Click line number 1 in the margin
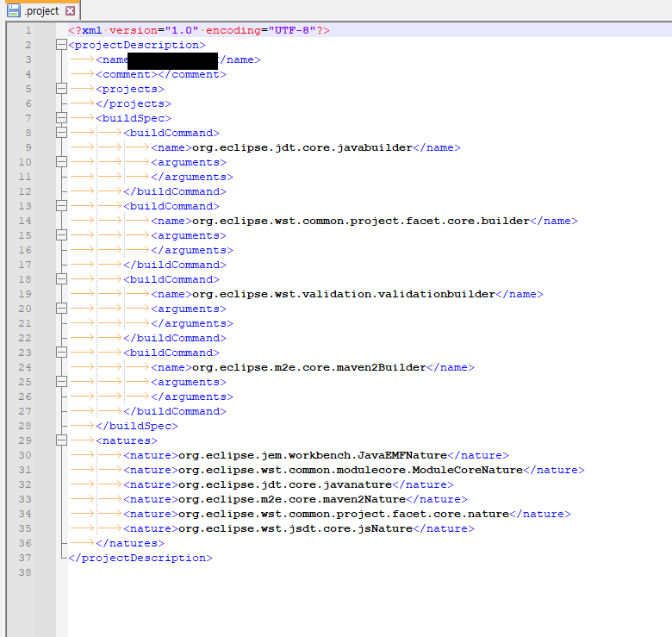 point(28,30)
